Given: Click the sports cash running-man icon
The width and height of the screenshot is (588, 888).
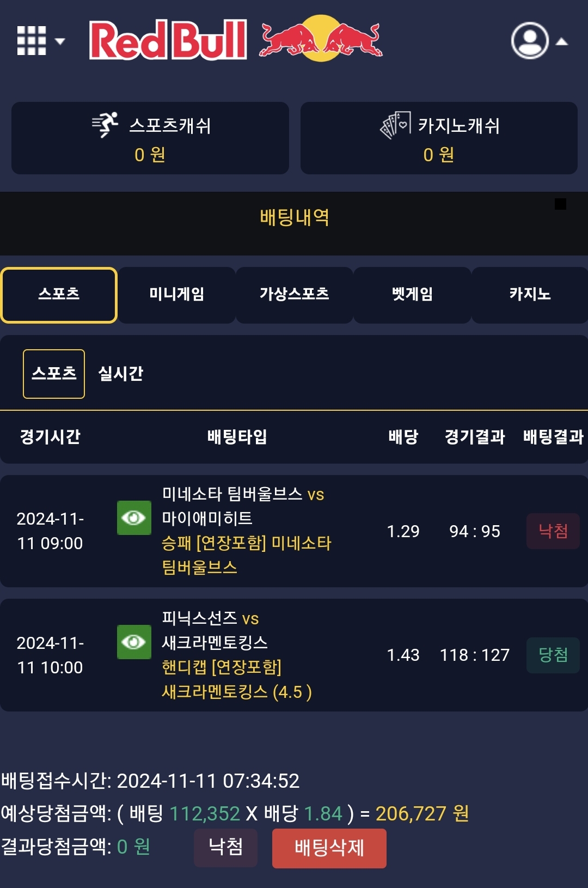Looking at the screenshot, I should [106, 125].
